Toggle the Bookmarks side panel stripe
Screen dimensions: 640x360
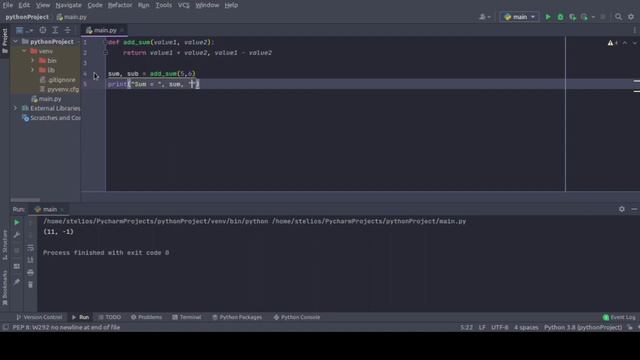point(5,288)
